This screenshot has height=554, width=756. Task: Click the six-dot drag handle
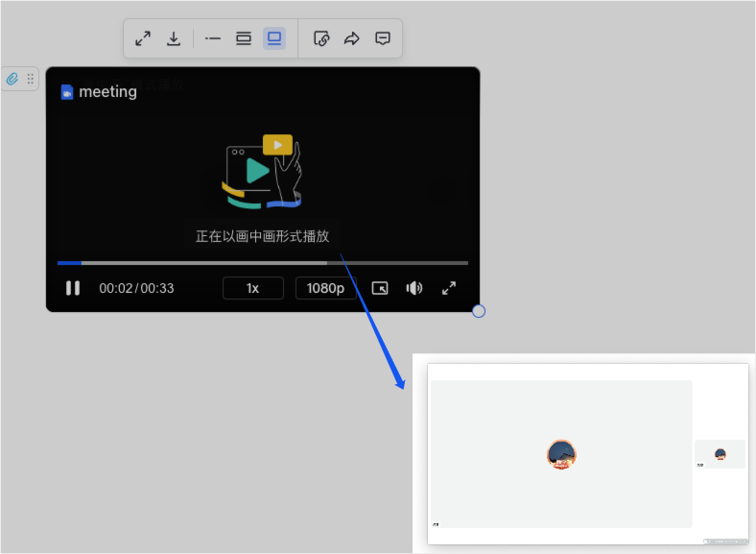[31, 79]
